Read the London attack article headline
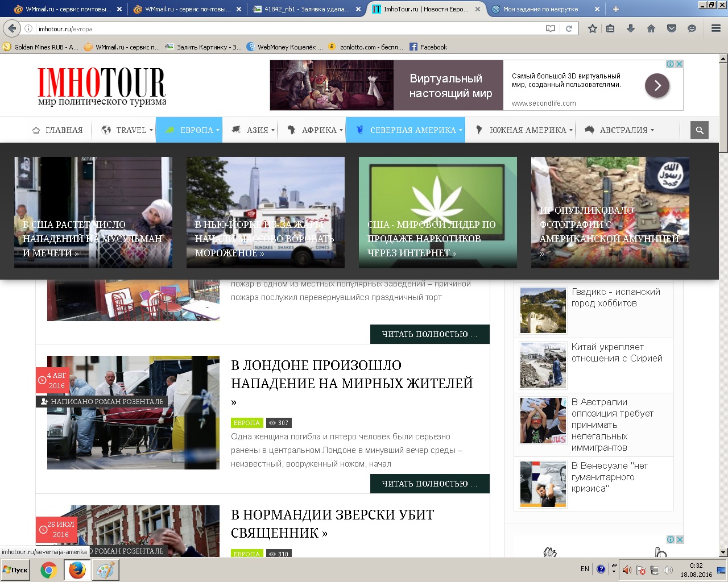728x582 pixels. (351, 383)
